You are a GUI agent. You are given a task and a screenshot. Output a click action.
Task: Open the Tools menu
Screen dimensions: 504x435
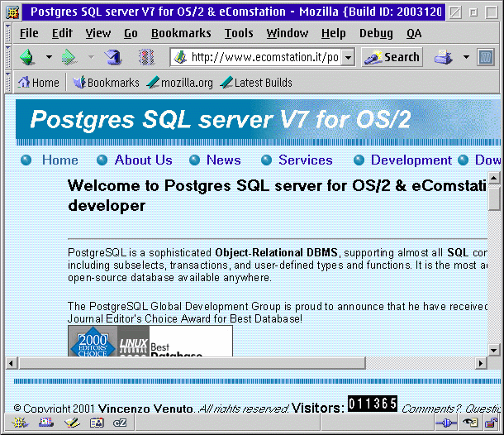click(239, 33)
